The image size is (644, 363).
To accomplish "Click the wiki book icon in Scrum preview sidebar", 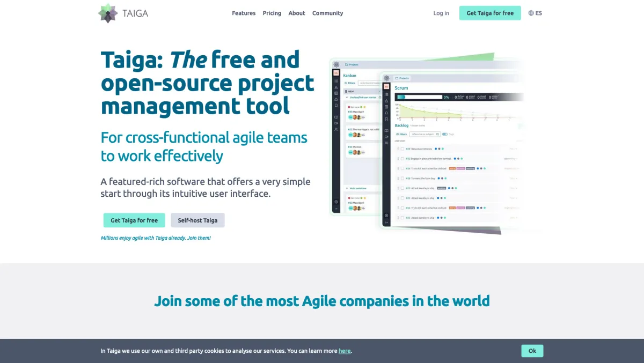I will (x=386, y=130).
